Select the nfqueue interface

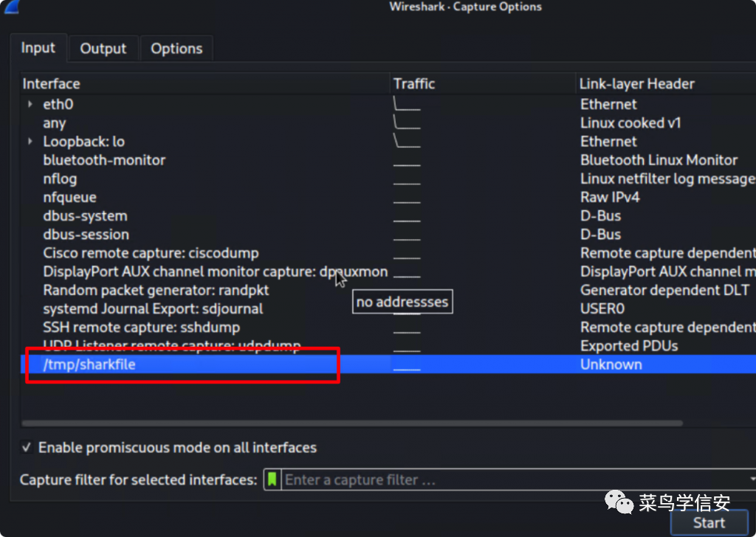[x=69, y=198]
